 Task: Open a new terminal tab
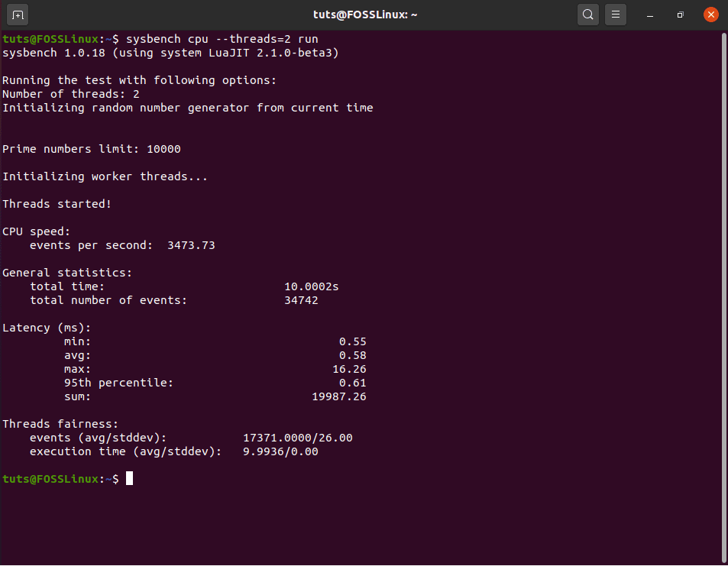[17, 14]
